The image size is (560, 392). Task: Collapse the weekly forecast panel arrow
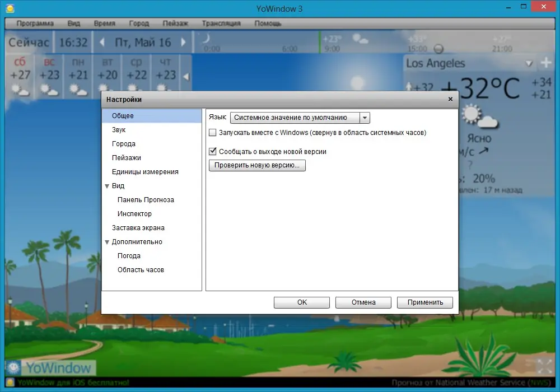click(186, 76)
